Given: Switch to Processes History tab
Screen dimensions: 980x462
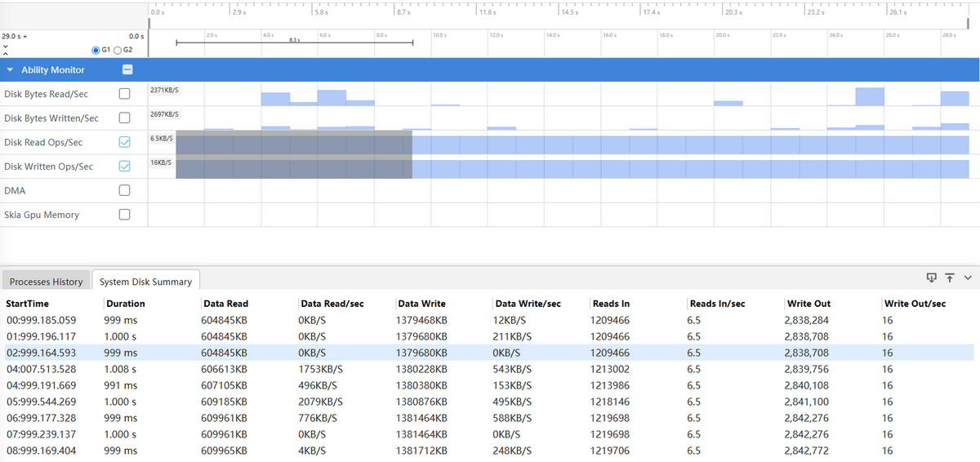Looking at the screenshot, I should 46,282.
